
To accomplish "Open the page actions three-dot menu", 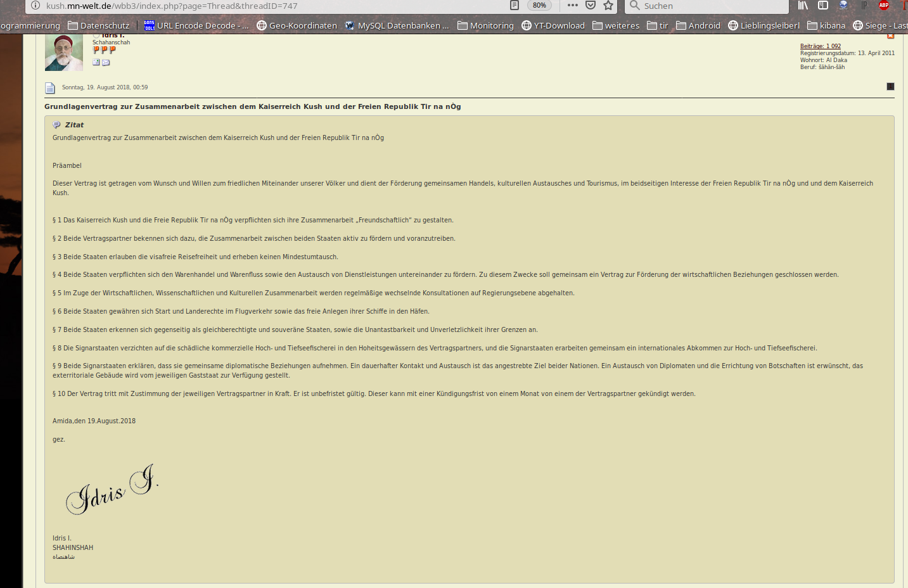I will point(573,5).
